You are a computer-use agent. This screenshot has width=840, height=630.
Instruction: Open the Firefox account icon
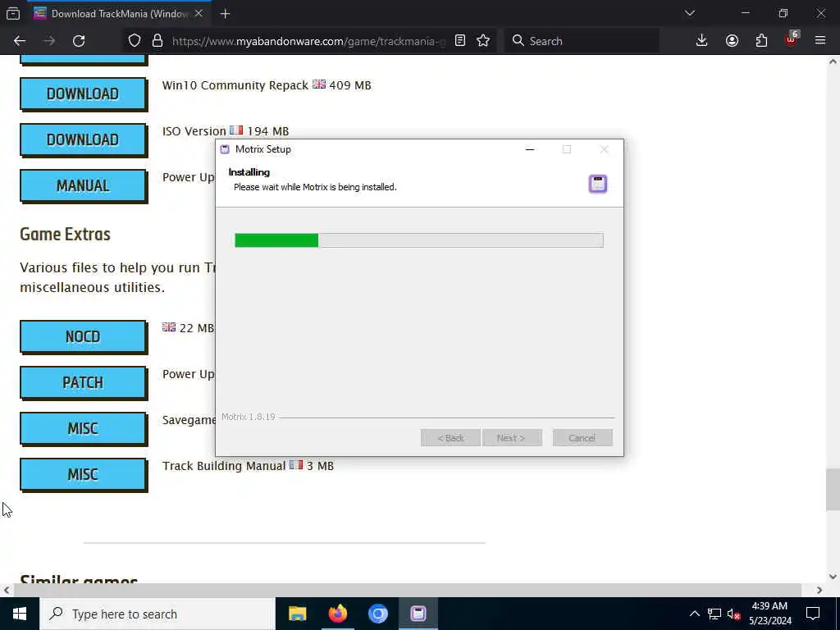click(x=732, y=41)
